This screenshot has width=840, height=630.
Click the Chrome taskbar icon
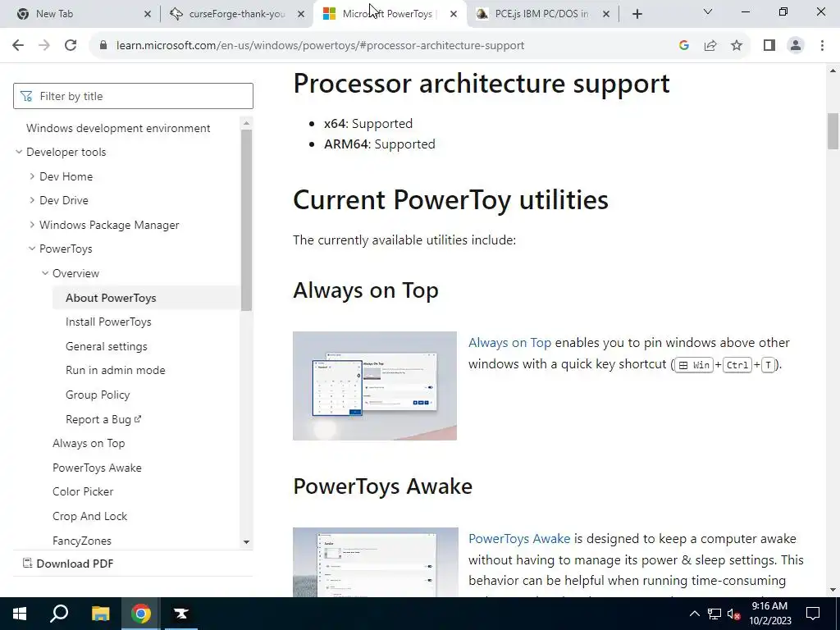pyautogui.click(x=141, y=614)
